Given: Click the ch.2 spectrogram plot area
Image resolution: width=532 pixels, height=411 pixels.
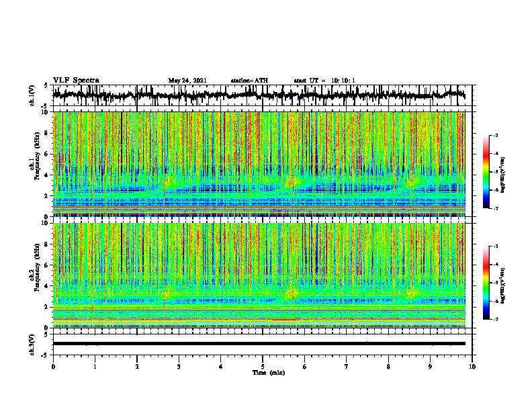Looking at the screenshot, I should click(x=259, y=275).
